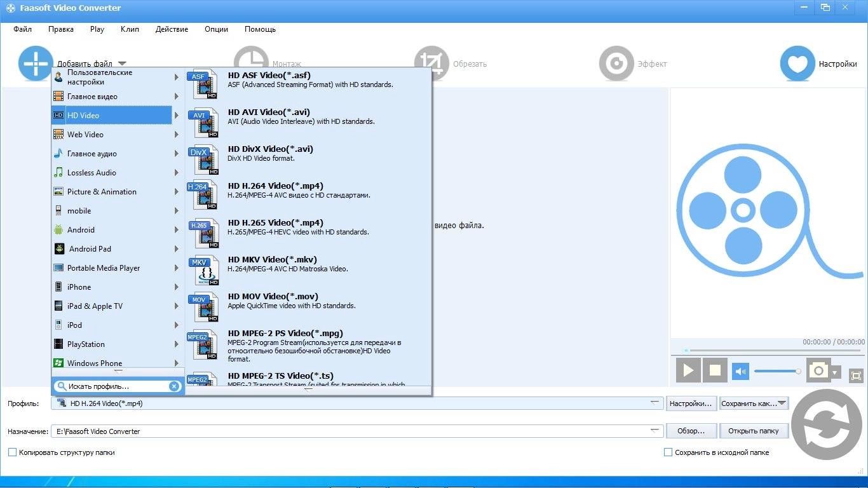Click the HD ASF Video format icon
This screenshot has height=488, width=868.
[203, 85]
